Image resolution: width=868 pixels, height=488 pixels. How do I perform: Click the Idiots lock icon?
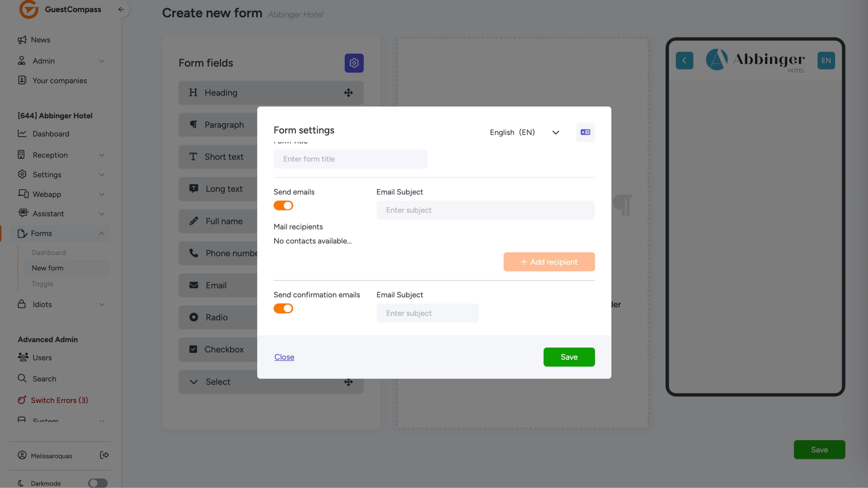[x=22, y=304]
